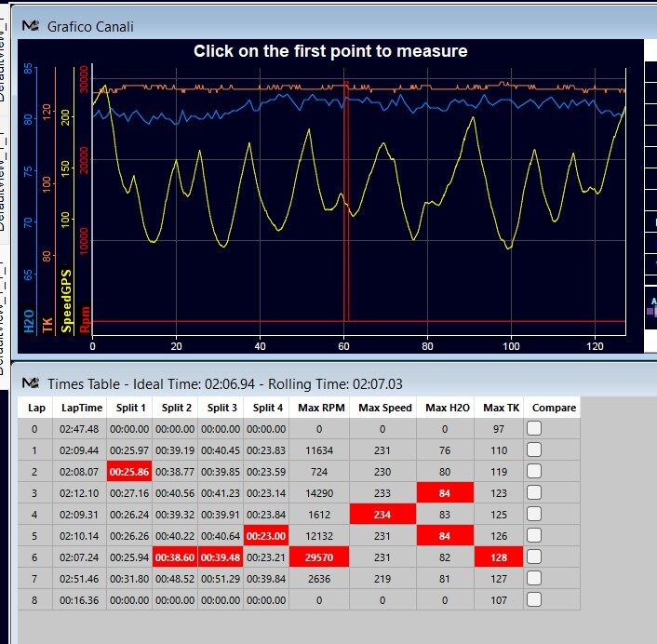Click lap 3 Max RPM value 14290

coord(319,493)
